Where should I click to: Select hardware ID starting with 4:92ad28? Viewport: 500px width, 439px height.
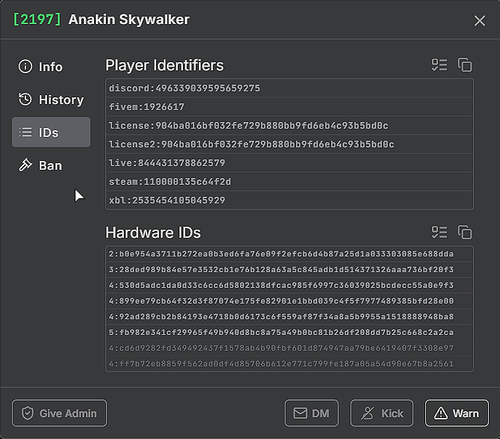(289, 317)
